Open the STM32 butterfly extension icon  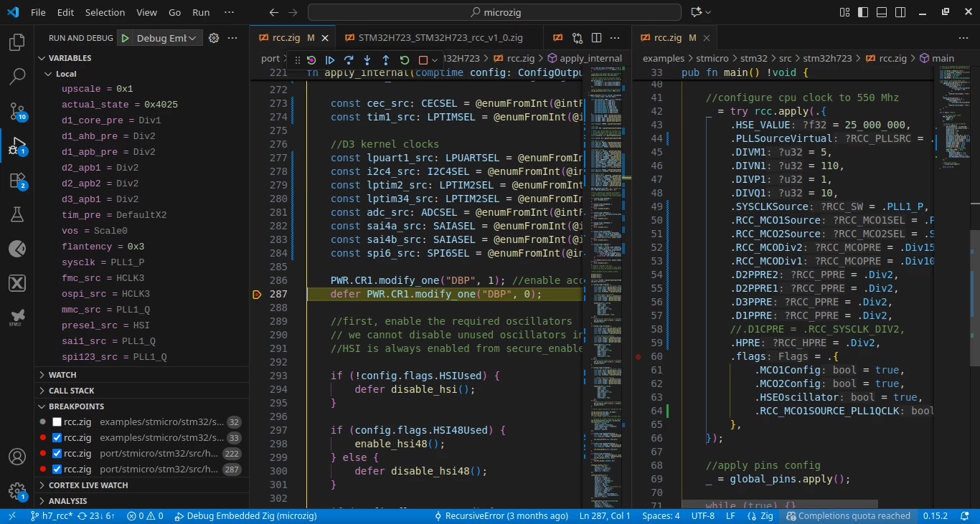coord(17,317)
